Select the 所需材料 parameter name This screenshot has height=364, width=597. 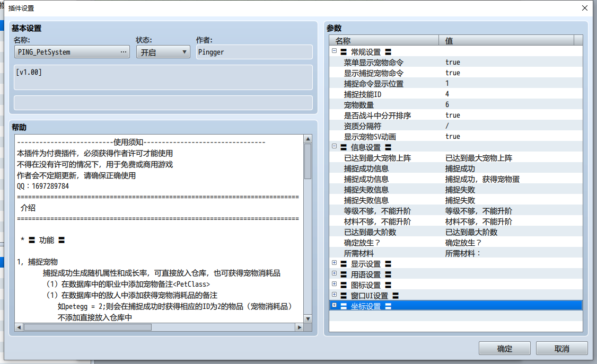358,253
